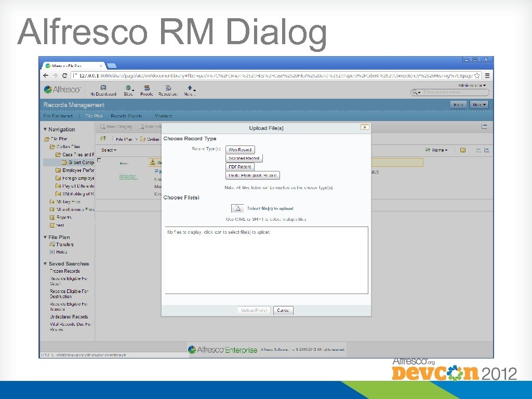Image resolution: width=532 pixels, height=399 pixels.
Task: Select the Civilian Files folder
Action: [65, 147]
